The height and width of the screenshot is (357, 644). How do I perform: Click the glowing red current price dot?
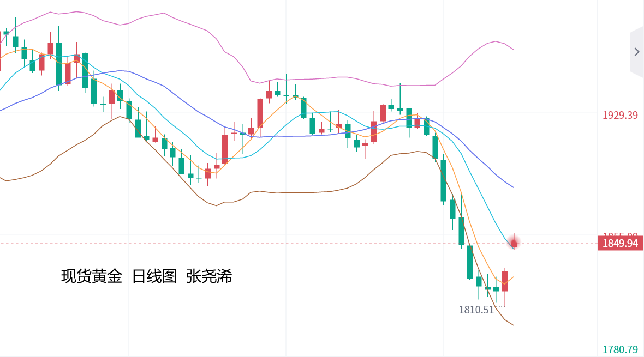click(x=514, y=243)
